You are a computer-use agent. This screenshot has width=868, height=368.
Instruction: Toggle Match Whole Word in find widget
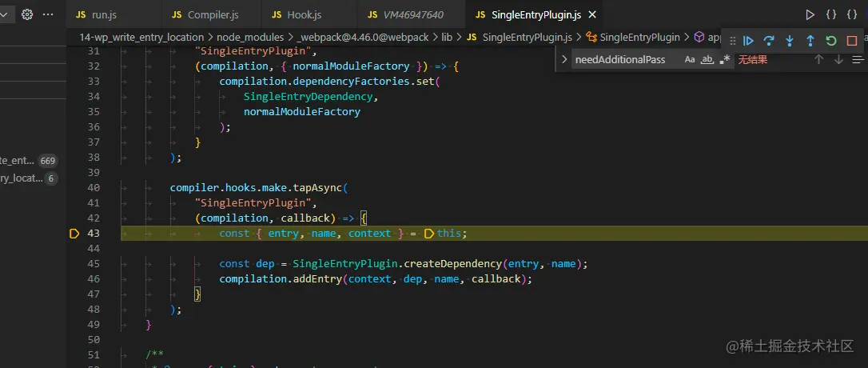click(707, 59)
